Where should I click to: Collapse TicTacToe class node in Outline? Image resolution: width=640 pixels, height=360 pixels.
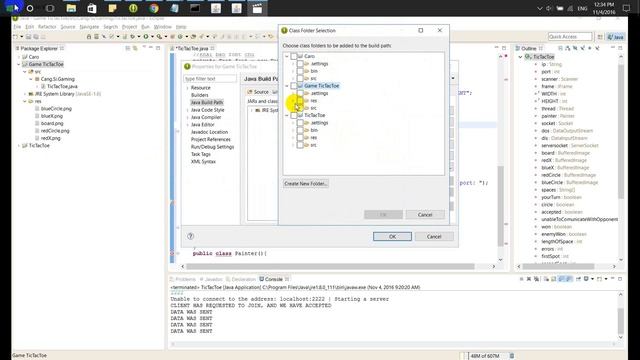click(520, 57)
